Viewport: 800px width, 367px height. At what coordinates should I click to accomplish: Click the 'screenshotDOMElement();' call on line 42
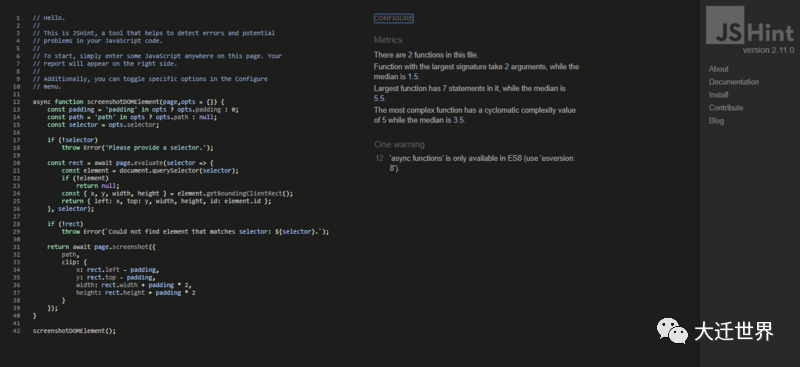coord(74,331)
